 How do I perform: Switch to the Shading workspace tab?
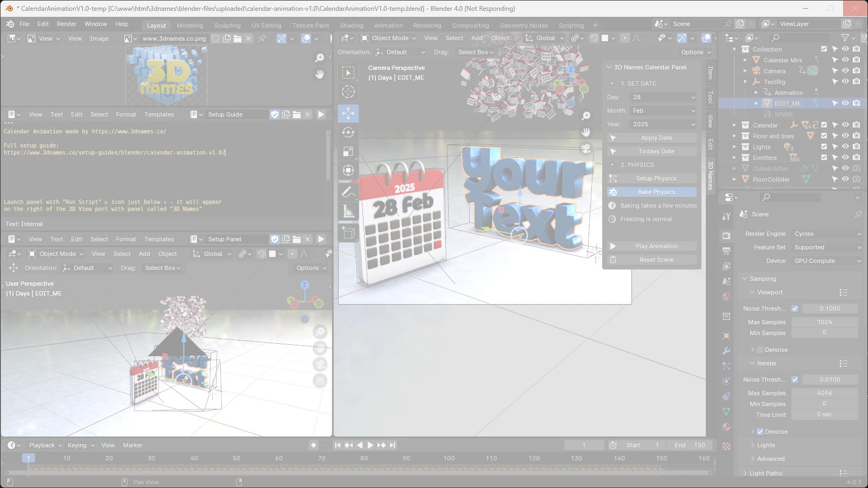click(352, 25)
